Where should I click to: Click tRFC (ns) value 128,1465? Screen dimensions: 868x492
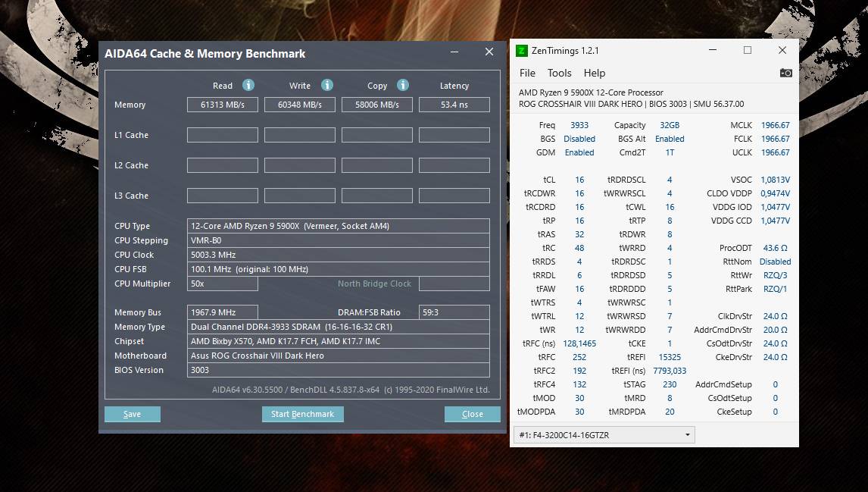[579, 343]
